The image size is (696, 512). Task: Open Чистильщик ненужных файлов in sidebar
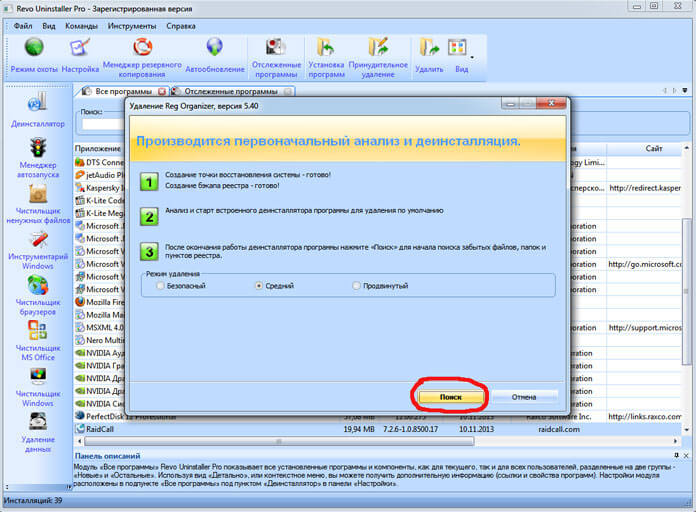pos(38,204)
